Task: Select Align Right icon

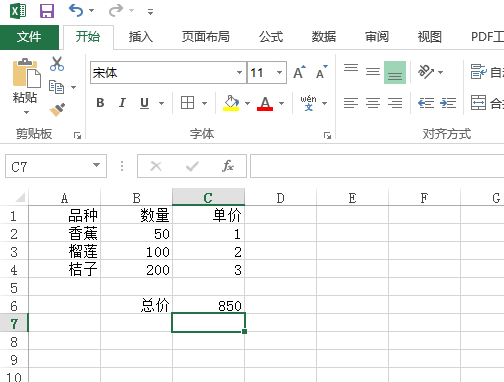Action: (x=395, y=103)
